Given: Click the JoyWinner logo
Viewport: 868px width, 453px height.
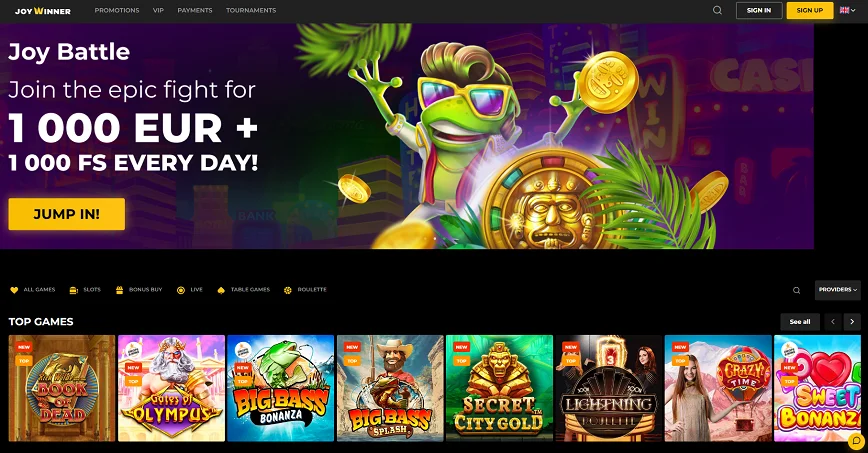Looking at the screenshot, I should click(x=43, y=11).
